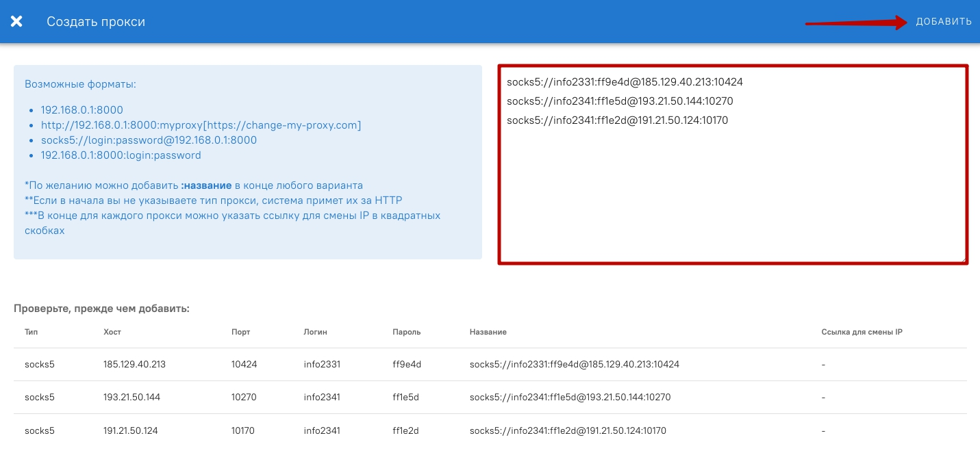Click port cell 10424

pyautogui.click(x=244, y=365)
